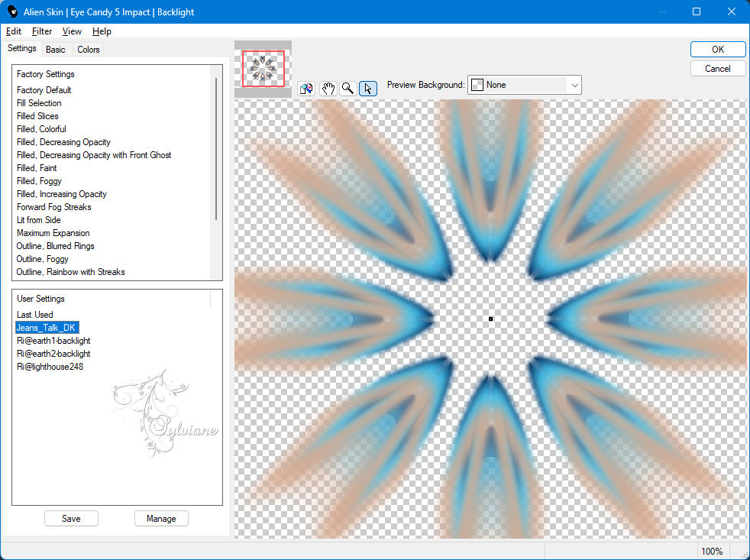Viewport: 750px width, 560px height.
Task: Select Filled, Decreasing Opacity with Front Ghost
Action: tap(94, 154)
